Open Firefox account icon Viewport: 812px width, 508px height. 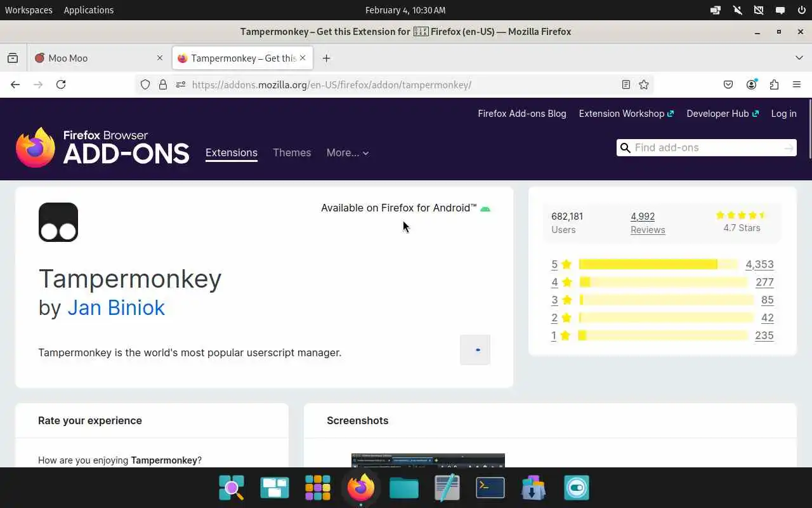click(751, 84)
